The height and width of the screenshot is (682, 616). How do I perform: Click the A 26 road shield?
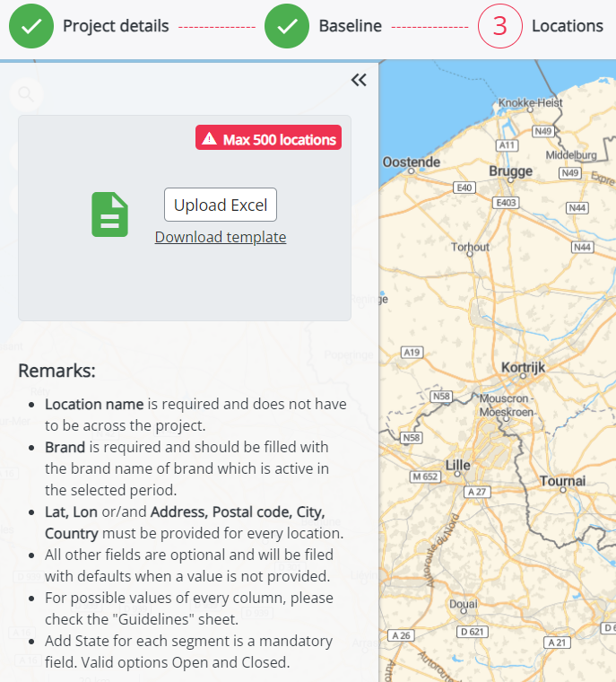point(401,635)
